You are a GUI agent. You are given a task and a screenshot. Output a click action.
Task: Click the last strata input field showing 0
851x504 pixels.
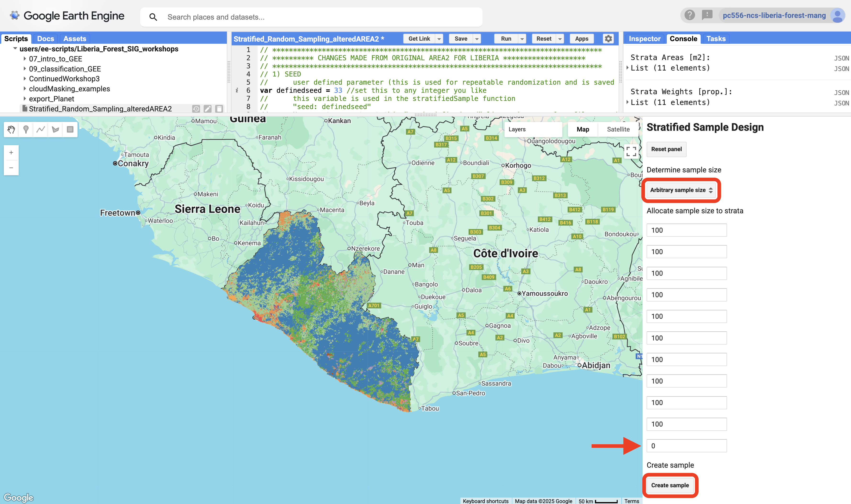(687, 446)
